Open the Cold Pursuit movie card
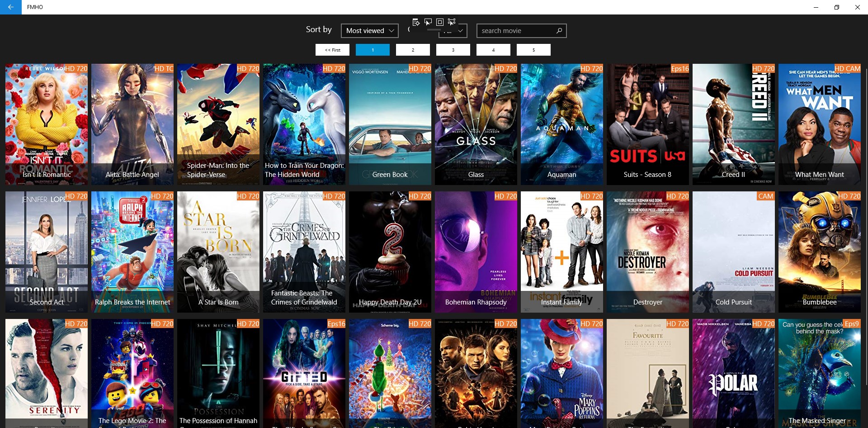Image resolution: width=868 pixels, height=428 pixels. point(734,252)
